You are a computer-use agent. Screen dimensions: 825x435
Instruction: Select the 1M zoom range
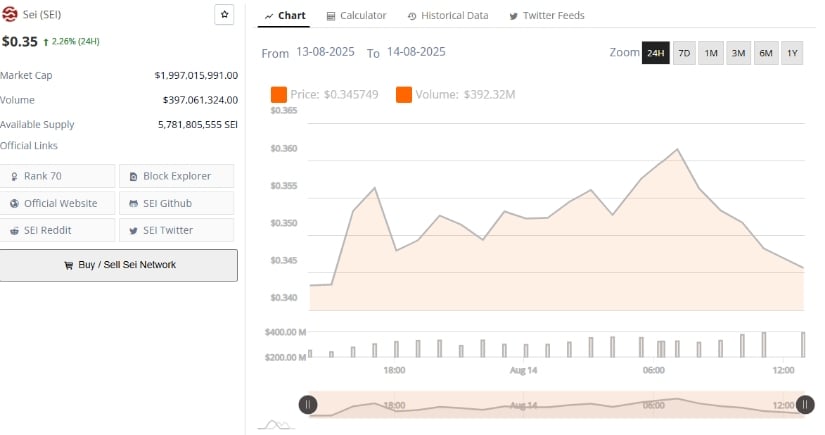pos(711,53)
